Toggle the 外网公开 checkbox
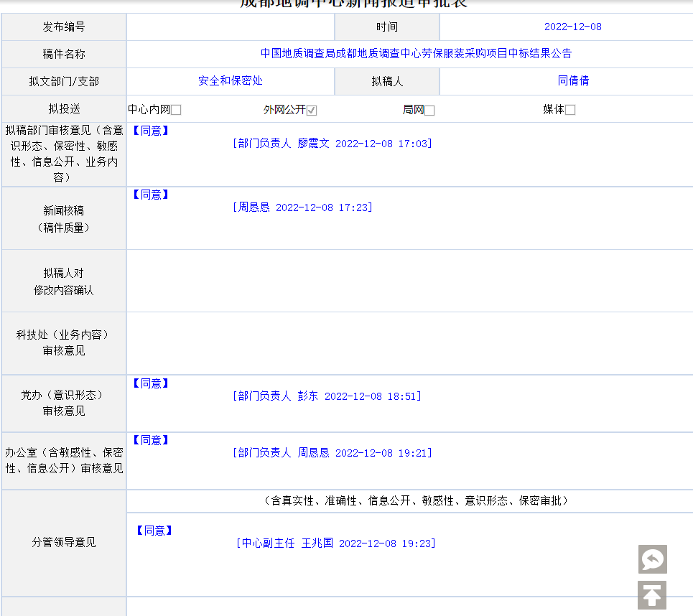The image size is (693, 616). [x=312, y=111]
